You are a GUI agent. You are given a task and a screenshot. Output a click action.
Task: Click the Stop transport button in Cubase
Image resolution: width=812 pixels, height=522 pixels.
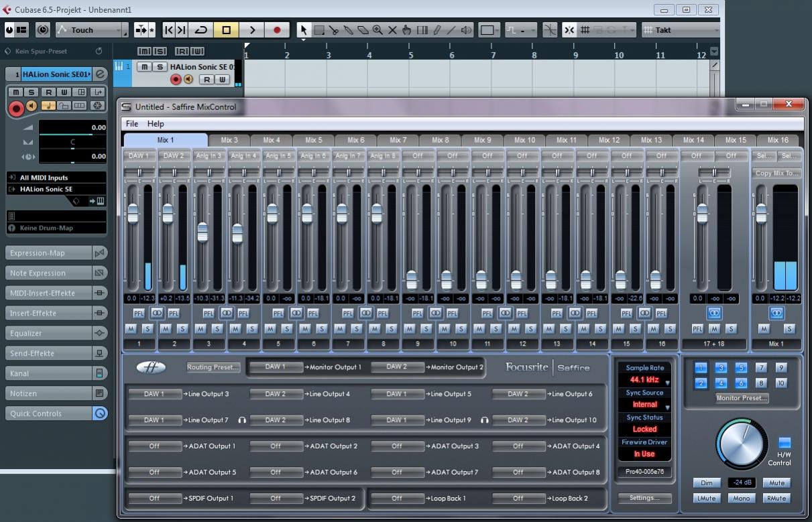227,30
